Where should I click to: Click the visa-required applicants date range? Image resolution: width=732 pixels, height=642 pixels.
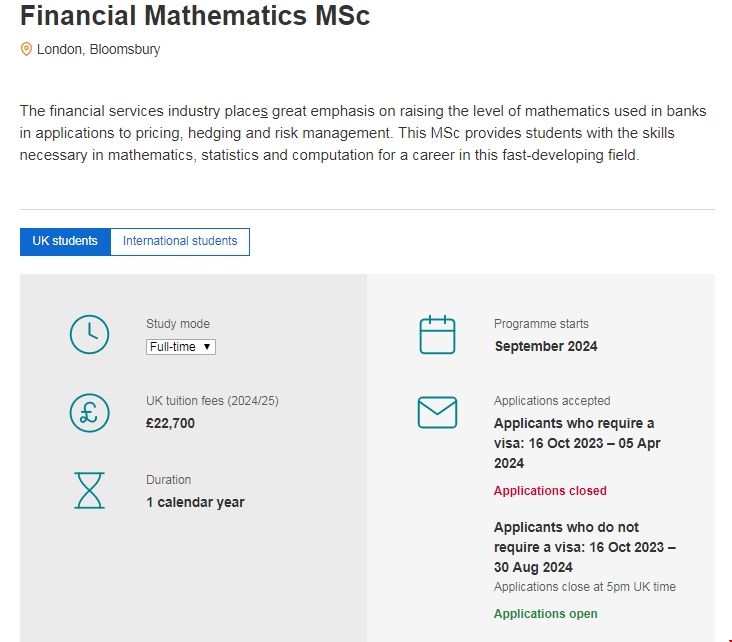click(x=577, y=443)
